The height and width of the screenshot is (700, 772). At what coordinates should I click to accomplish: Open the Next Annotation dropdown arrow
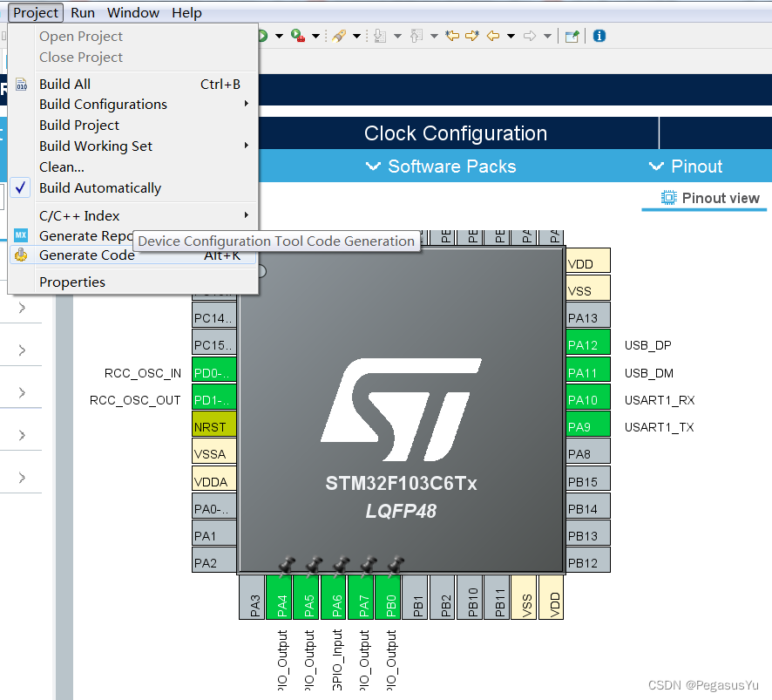(398, 36)
